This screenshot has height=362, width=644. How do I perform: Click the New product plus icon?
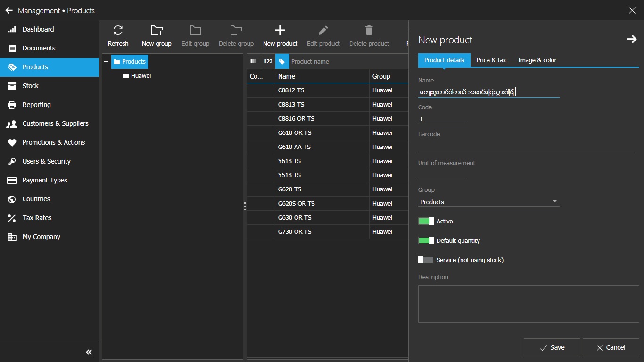[280, 31]
